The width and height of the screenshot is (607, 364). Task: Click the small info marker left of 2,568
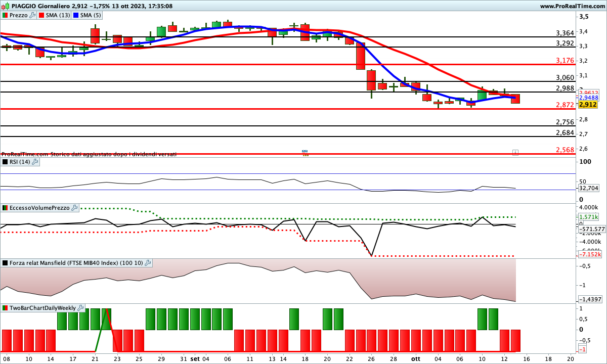point(515,152)
